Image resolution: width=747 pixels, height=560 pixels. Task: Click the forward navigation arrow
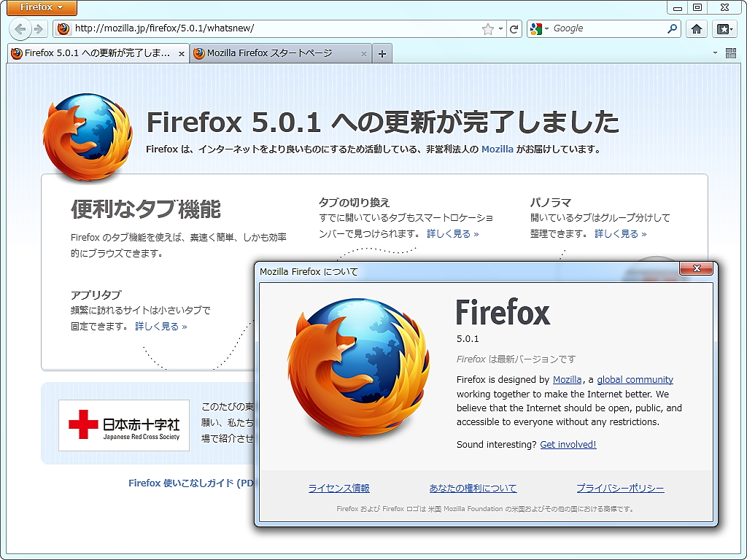point(39,29)
